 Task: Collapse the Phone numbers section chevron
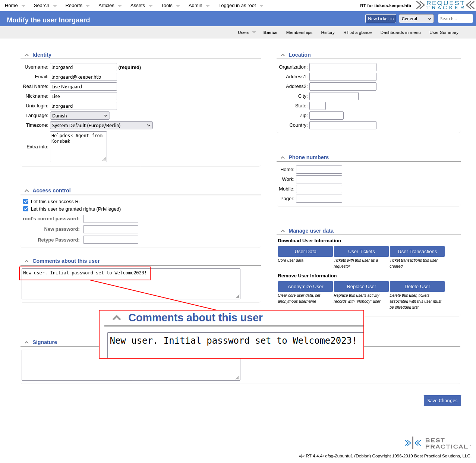click(283, 158)
